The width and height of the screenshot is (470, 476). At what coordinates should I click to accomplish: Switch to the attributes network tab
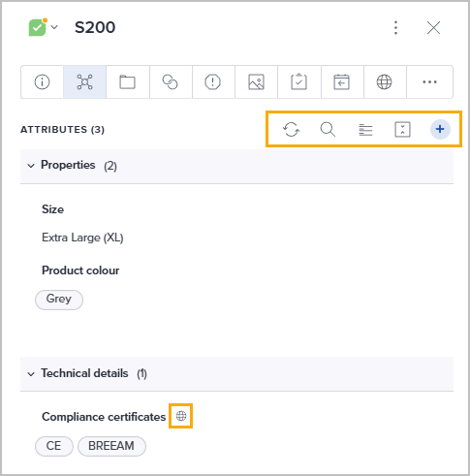(84, 81)
